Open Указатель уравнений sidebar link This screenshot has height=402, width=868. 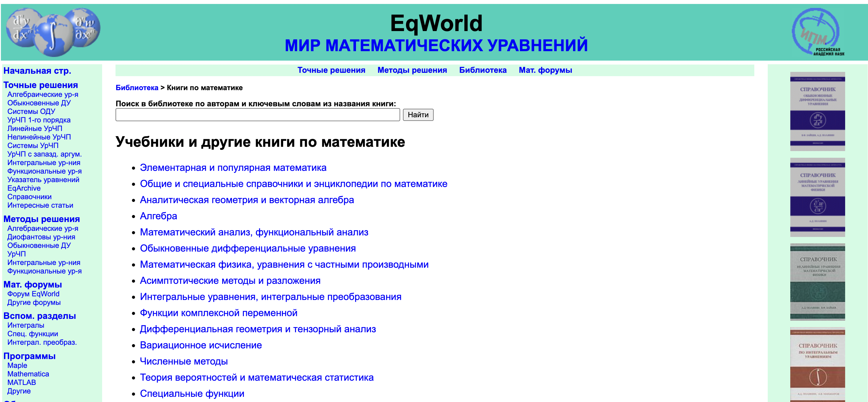point(44,180)
